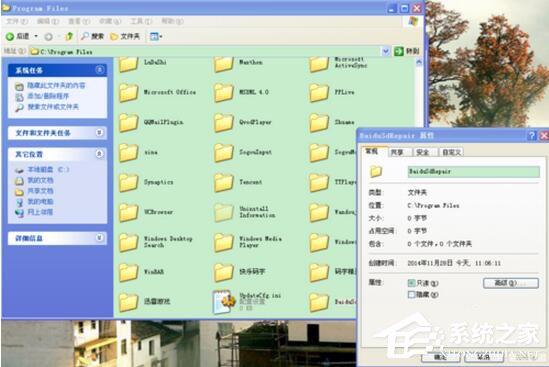Open the Back button history dropdown arrow
This screenshot has width=549, height=367.
(36, 36)
